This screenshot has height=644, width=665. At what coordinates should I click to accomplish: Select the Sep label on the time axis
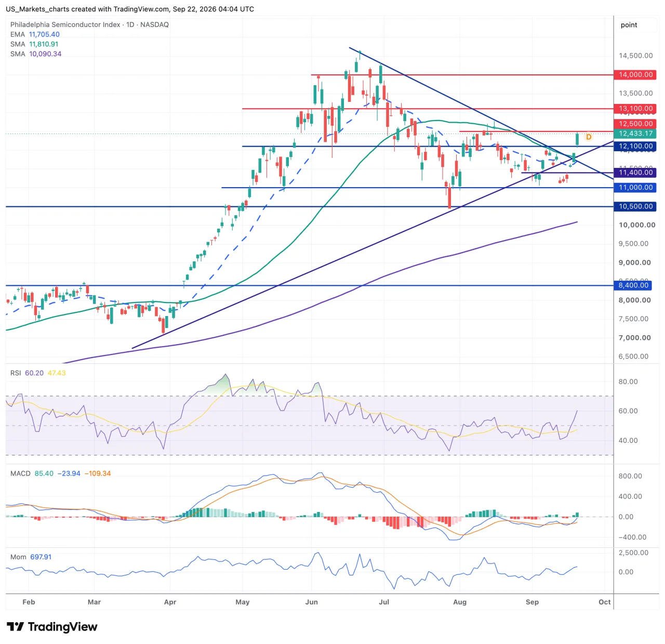tap(532, 602)
